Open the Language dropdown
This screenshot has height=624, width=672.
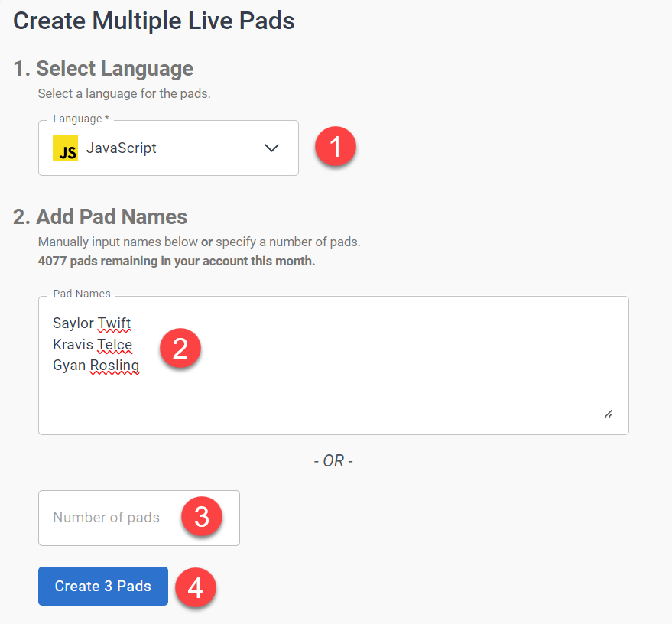(168, 148)
